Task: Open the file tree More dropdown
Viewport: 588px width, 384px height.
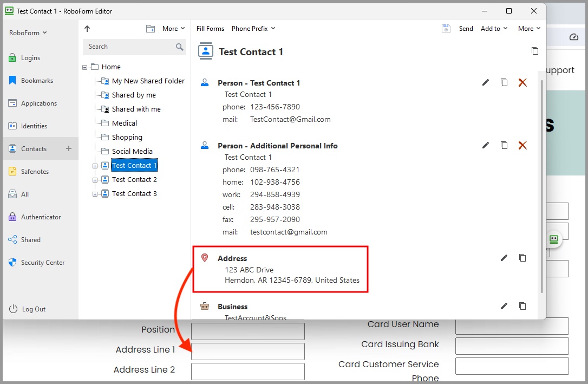Action: 173,29
